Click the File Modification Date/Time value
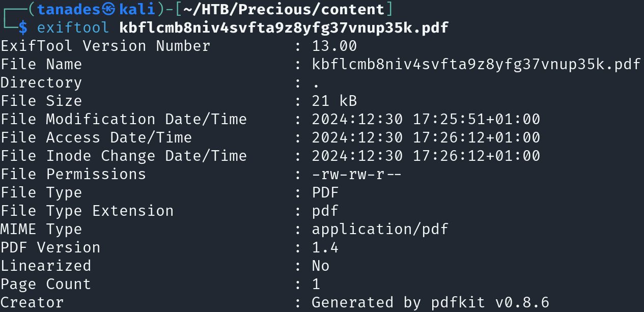Image resolution: width=644 pixels, height=312 pixels. click(426, 119)
